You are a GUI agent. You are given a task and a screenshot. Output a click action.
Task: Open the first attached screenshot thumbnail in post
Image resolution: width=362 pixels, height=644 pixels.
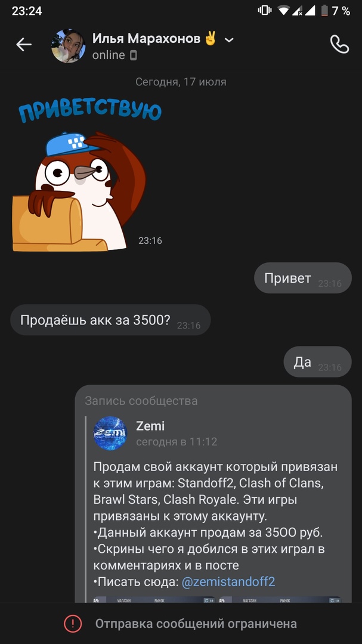pyautogui.click(x=154, y=600)
